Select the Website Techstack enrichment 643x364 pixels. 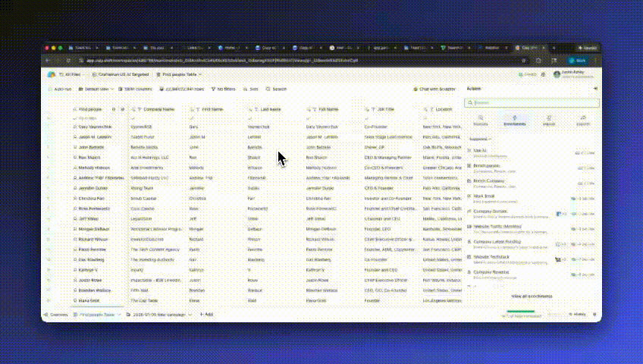(532, 259)
